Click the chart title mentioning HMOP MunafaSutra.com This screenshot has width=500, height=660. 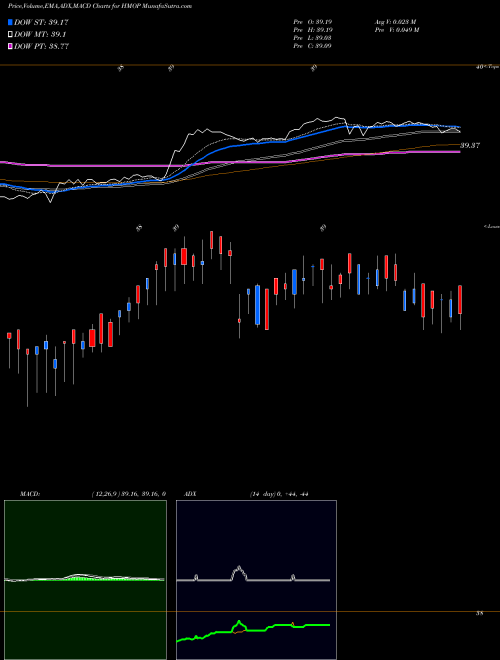(100, 6)
